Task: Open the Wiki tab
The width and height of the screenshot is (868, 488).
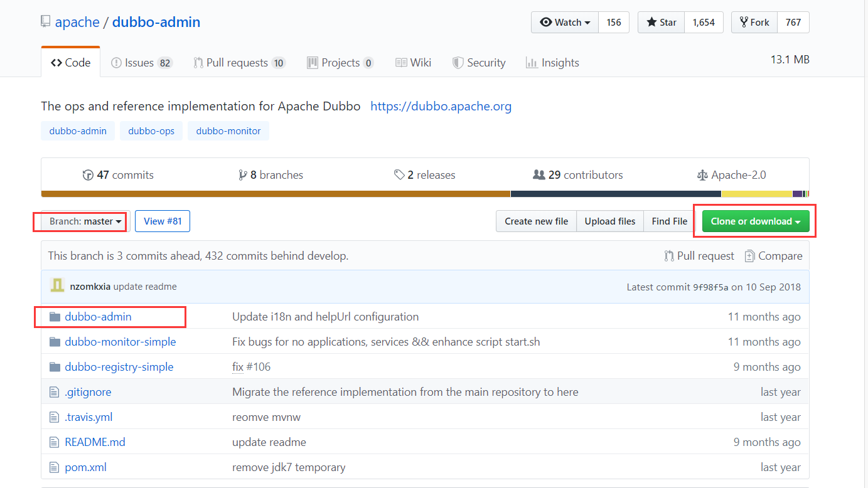Action: click(x=413, y=63)
